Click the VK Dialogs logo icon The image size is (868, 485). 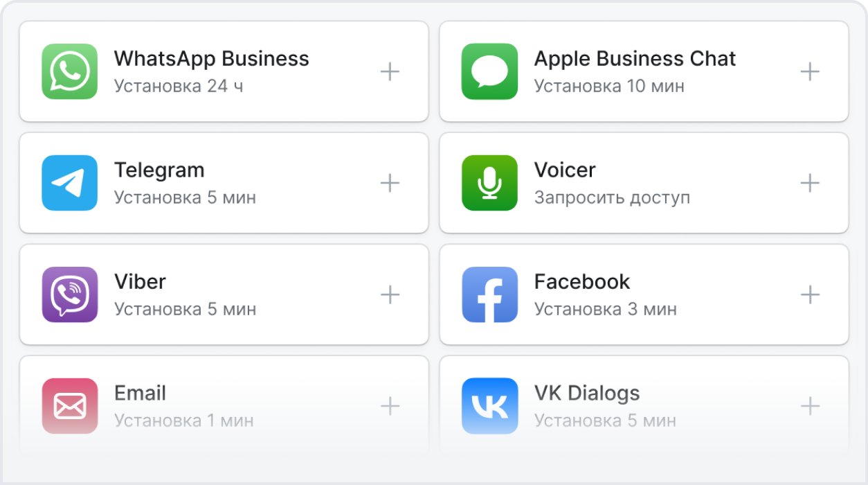pyautogui.click(x=489, y=406)
